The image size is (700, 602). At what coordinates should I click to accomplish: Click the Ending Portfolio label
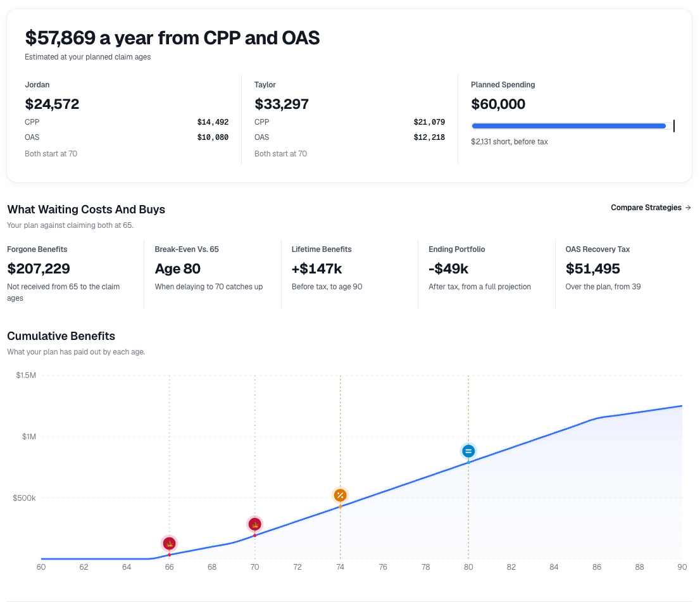457,249
